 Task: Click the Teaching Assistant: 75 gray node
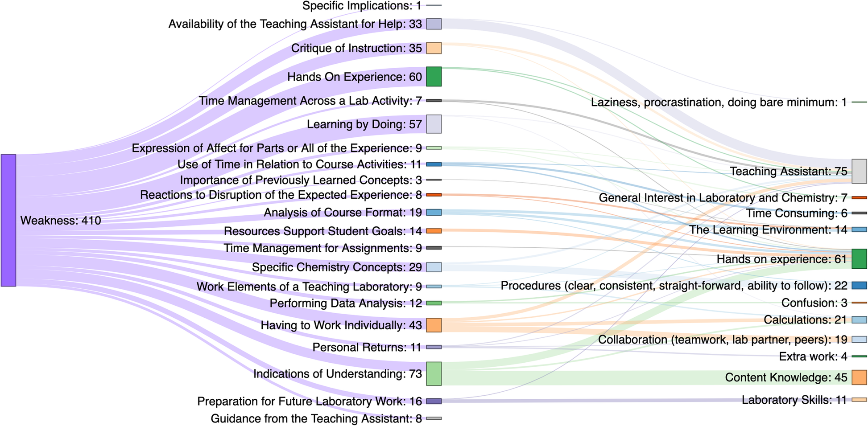coord(859,171)
